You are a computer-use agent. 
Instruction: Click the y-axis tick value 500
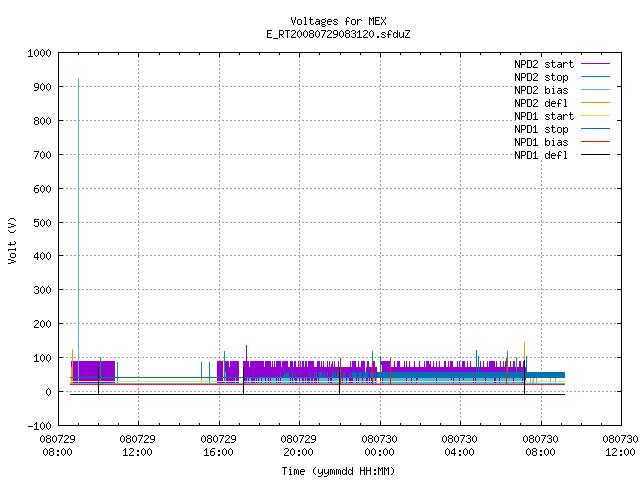click(42, 223)
